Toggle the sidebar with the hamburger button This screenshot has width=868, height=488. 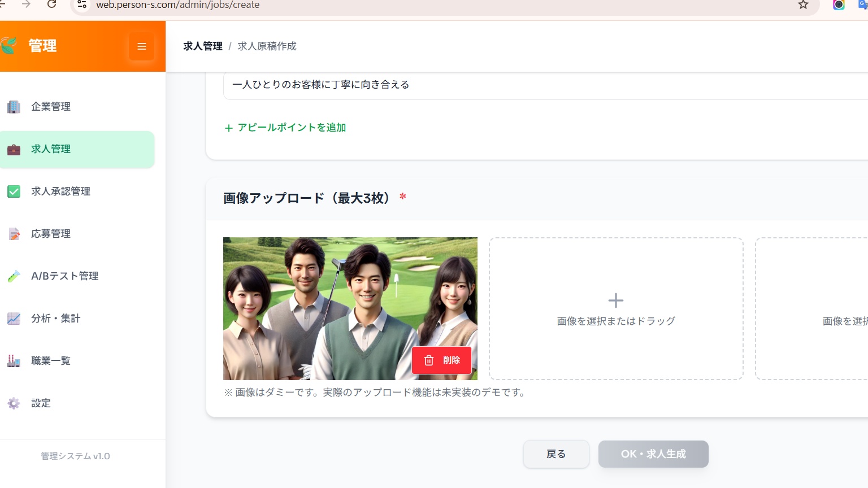pyautogui.click(x=142, y=46)
